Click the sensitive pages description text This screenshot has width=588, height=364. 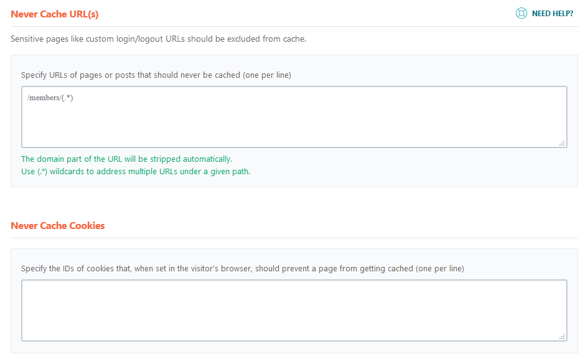pyautogui.click(x=159, y=39)
